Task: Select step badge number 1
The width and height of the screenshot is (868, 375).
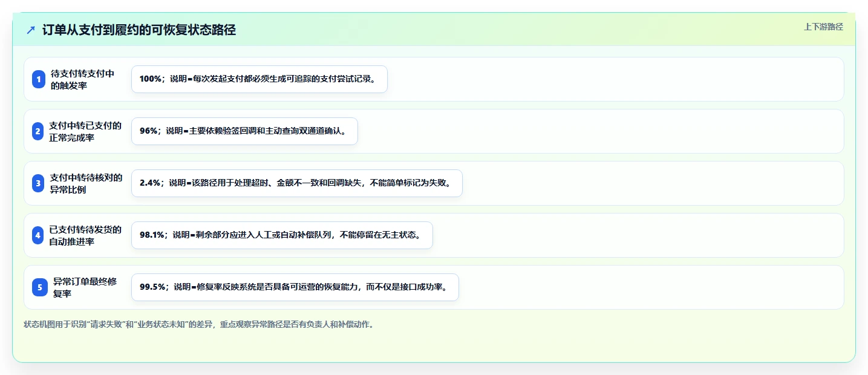Action: click(x=39, y=79)
